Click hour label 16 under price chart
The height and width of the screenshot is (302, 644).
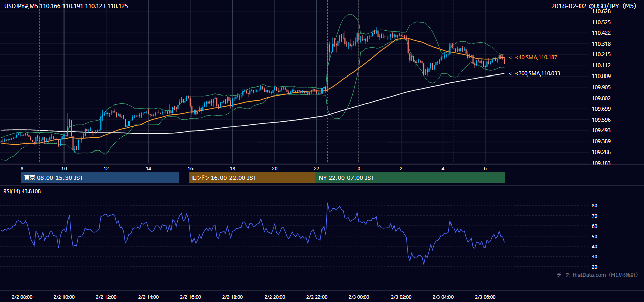pyautogui.click(x=190, y=168)
